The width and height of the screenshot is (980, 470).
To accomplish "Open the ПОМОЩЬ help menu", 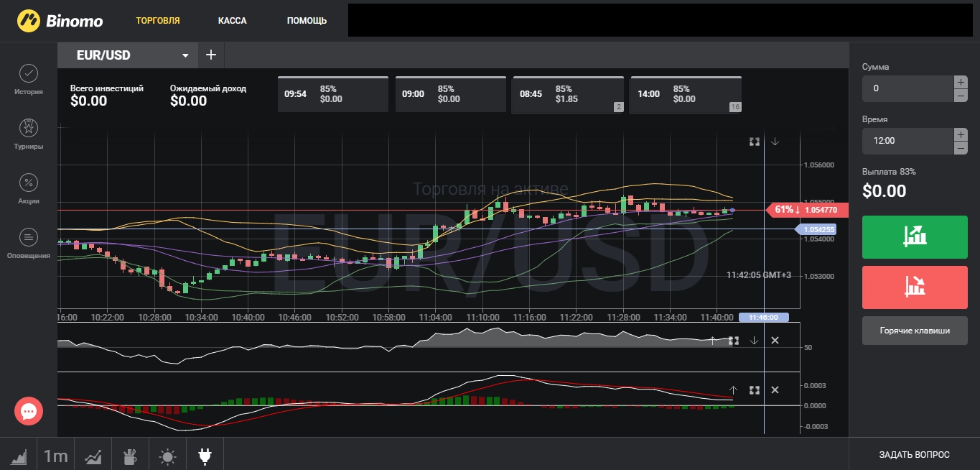I will click(x=307, y=21).
